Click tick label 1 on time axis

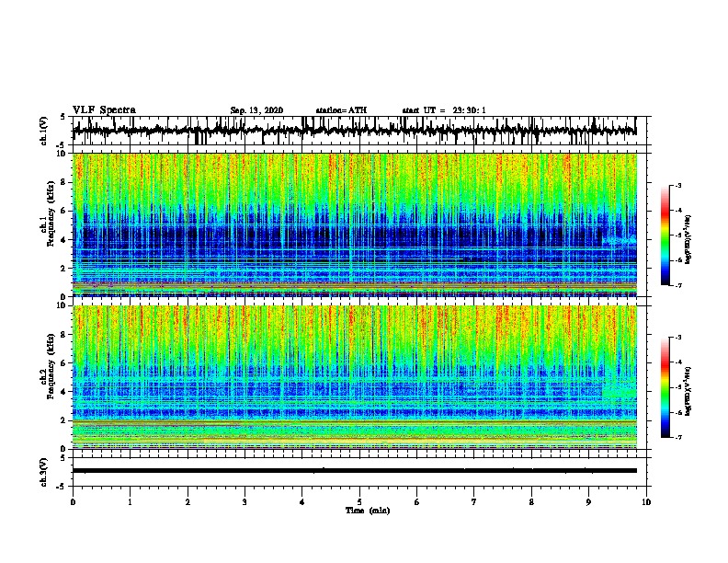[130, 502]
